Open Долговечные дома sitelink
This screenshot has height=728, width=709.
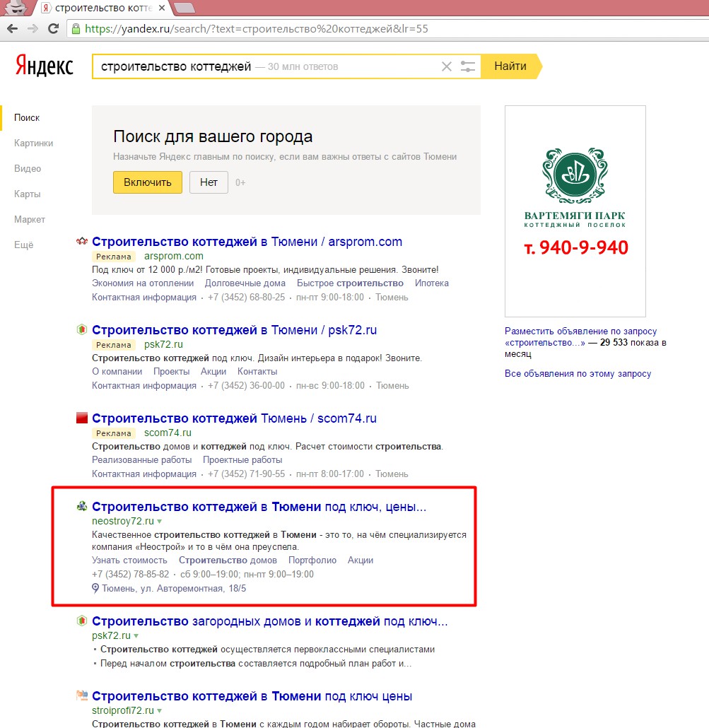coord(245,283)
